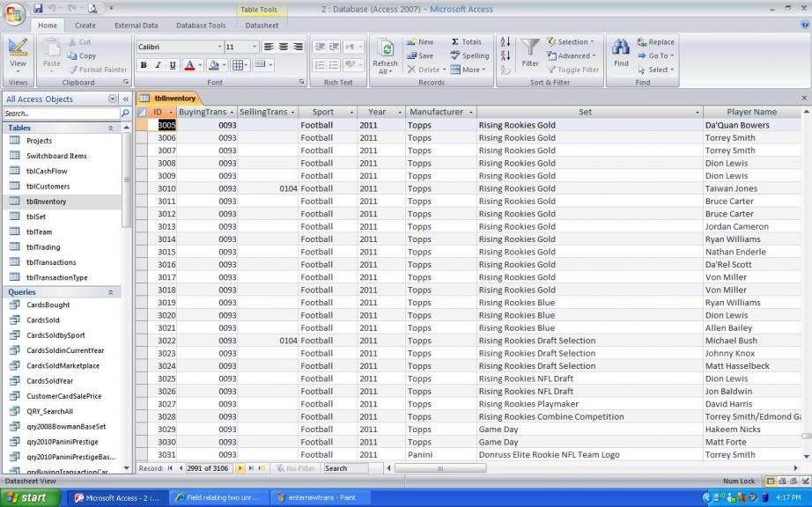Open the Datasheet ribbon tab

pyautogui.click(x=262, y=26)
